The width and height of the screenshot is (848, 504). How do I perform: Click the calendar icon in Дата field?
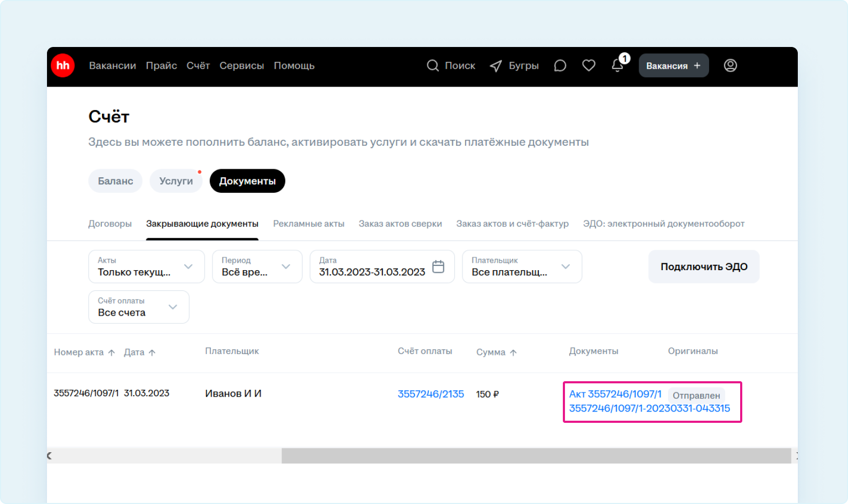(438, 266)
